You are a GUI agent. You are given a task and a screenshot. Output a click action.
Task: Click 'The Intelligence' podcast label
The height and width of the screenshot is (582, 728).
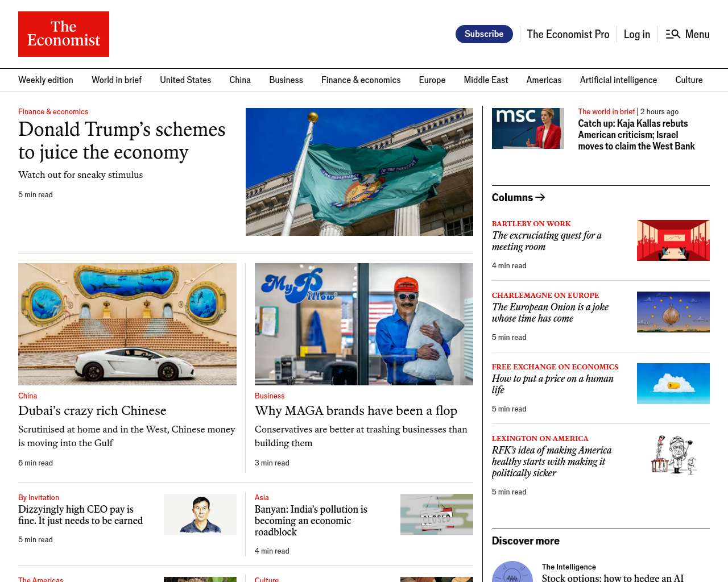click(x=569, y=567)
